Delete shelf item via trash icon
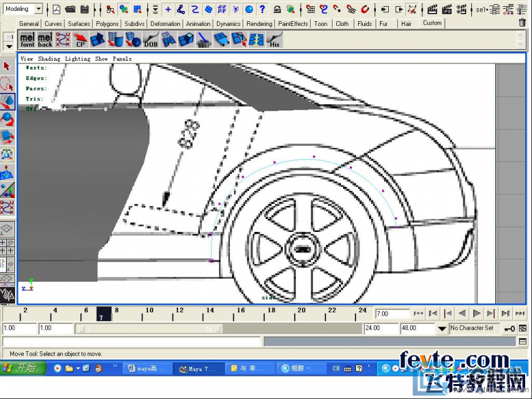Viewport: 532px width, 399px height. pyautogui.click(x=522, y=23)
